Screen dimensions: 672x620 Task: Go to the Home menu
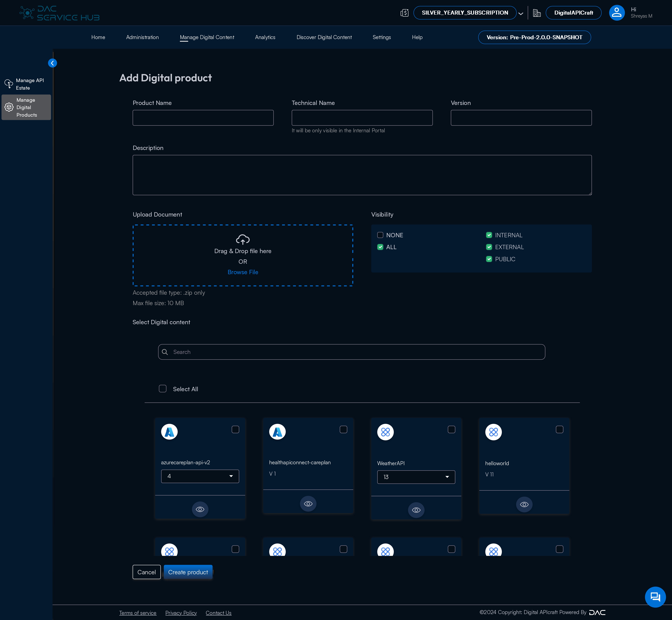[98, 37]
